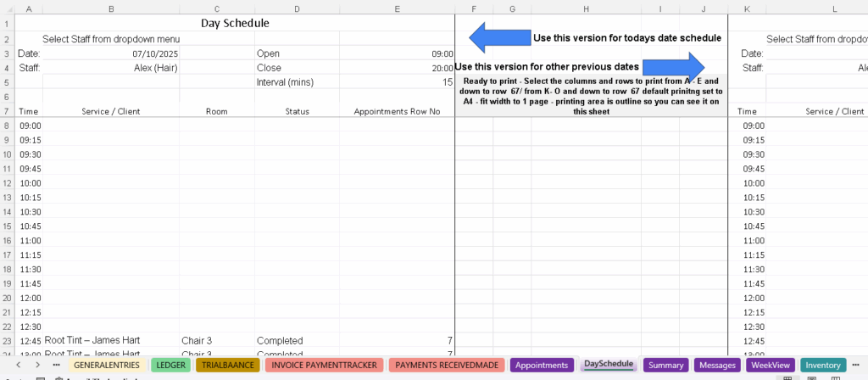
Task: Click the Ready to print instruction box
Action: click(x=591, y=96)
